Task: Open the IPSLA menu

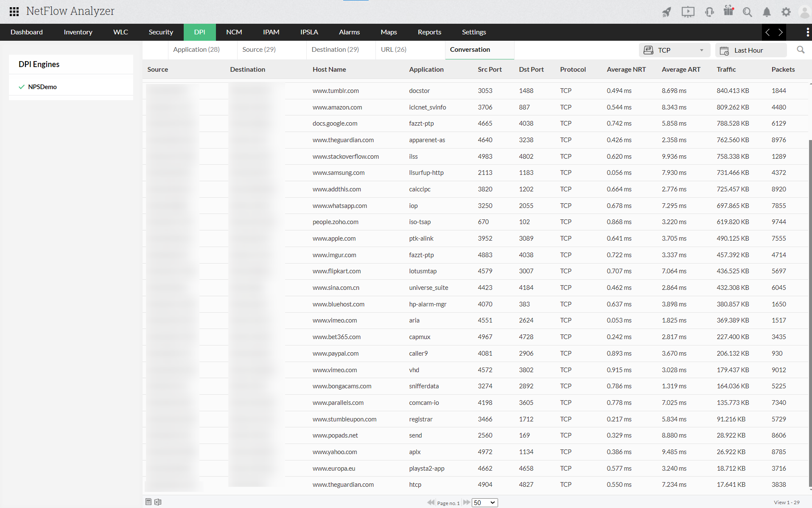Action: click(309, 32)
